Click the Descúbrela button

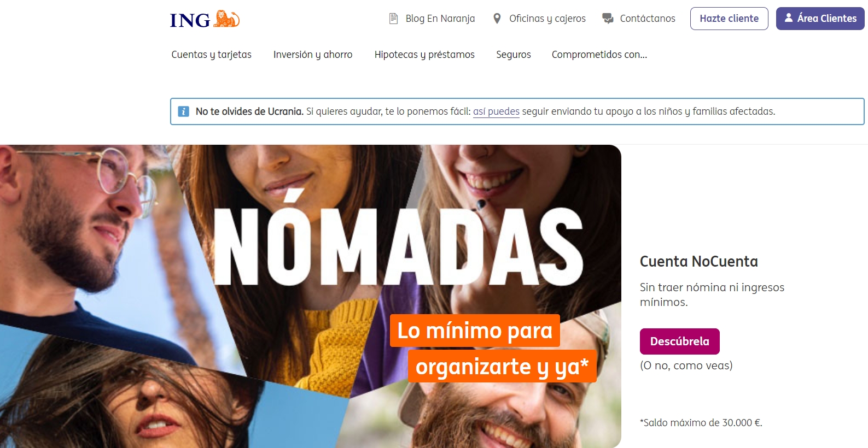679,341
